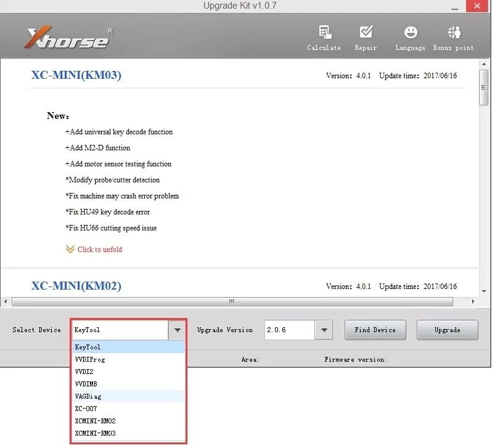This screenshot has width=492, height=448.
Task: Pick XC-007 from the device list
Action: [128, 409]
